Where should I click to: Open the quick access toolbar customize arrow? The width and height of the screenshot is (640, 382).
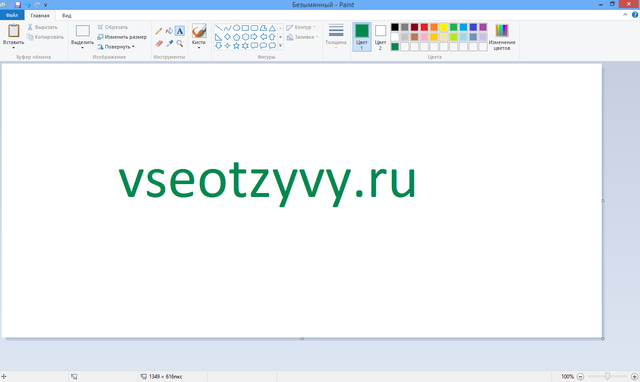click(45, 5)
